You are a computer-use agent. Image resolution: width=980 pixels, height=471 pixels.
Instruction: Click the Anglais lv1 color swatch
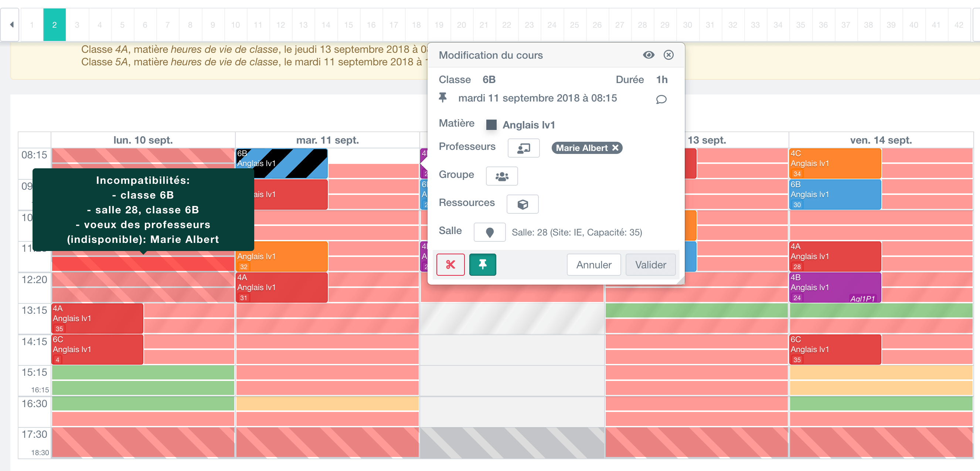point(491,125)
